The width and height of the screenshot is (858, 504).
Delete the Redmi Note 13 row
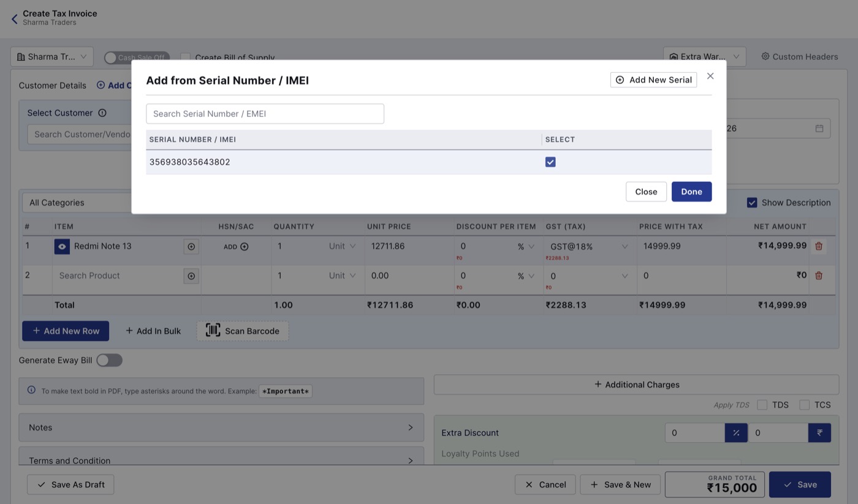point(819,246)
